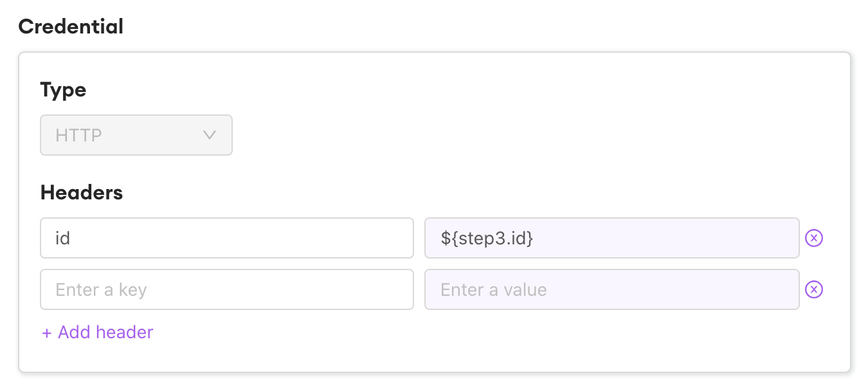Screen dimensions: 868x391
Task: Click the HTTP text in Type combo box
Action: tap(78, 136)
